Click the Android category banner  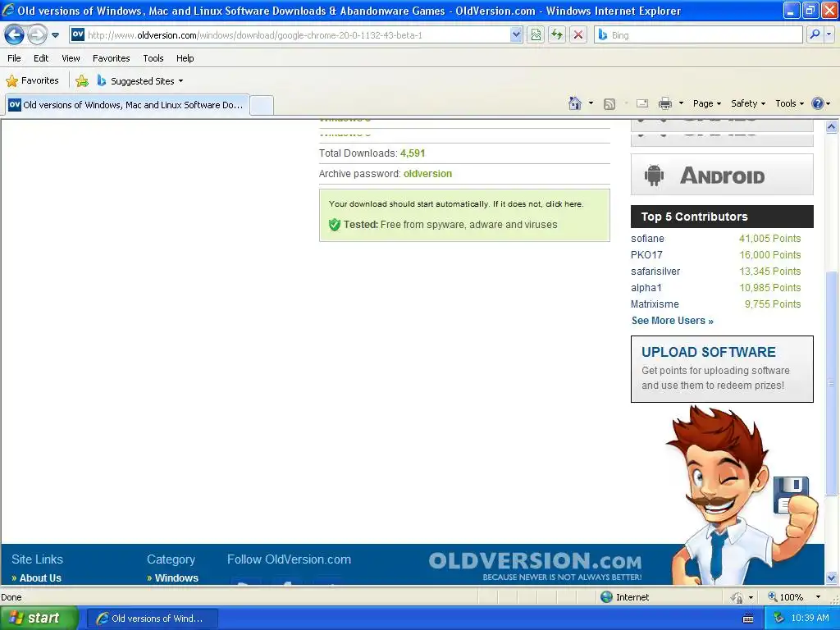[722, 175]
